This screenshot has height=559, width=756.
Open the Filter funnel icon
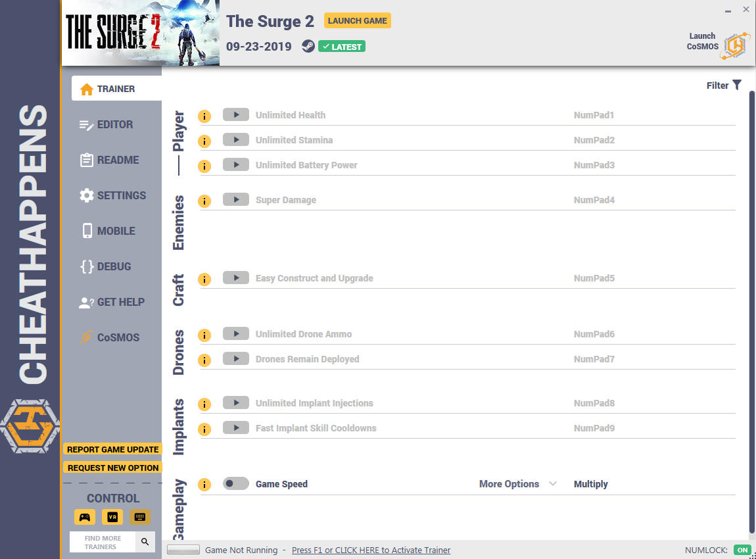click(737, 85)
